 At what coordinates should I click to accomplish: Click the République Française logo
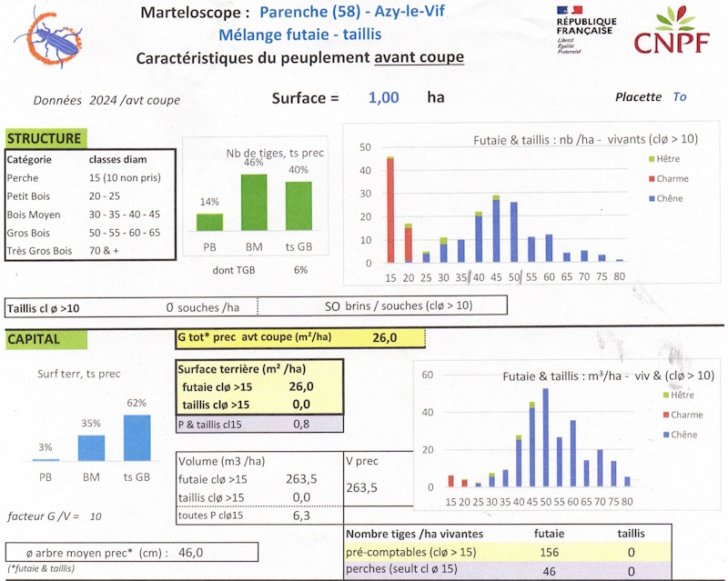coord(585,28)
